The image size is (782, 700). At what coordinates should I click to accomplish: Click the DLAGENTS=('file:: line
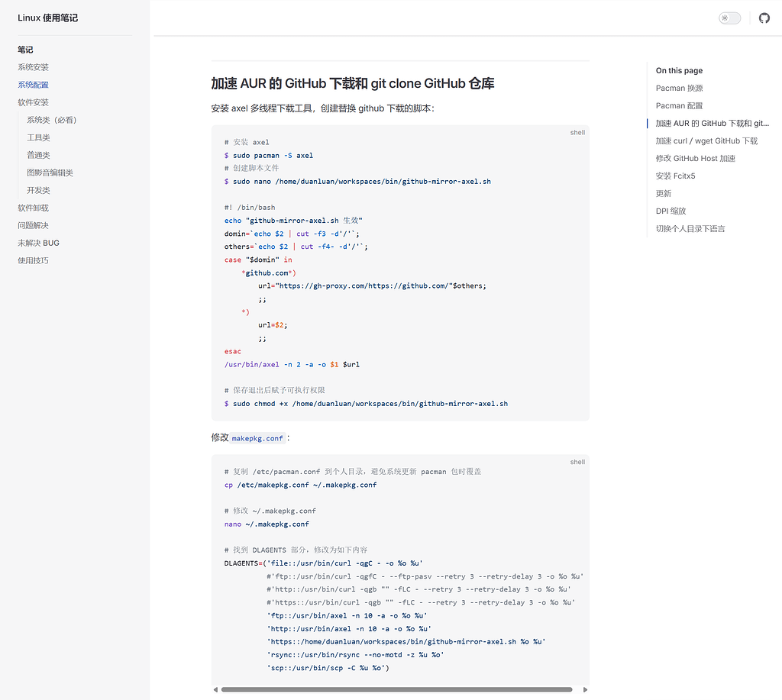[x=323, y=563]
